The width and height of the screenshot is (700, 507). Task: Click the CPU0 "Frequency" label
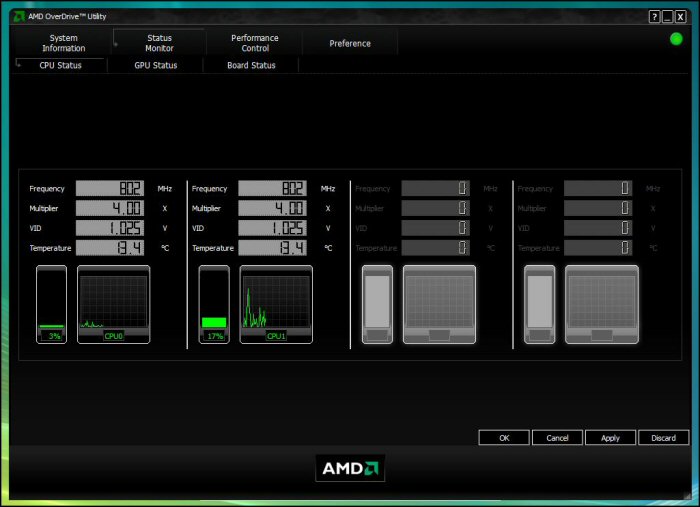coord(47,189)
